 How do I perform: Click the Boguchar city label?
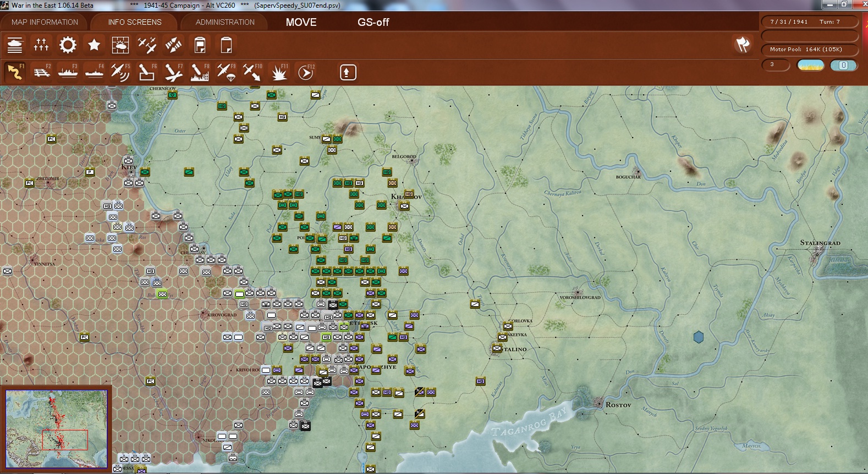tap(628, 177)
